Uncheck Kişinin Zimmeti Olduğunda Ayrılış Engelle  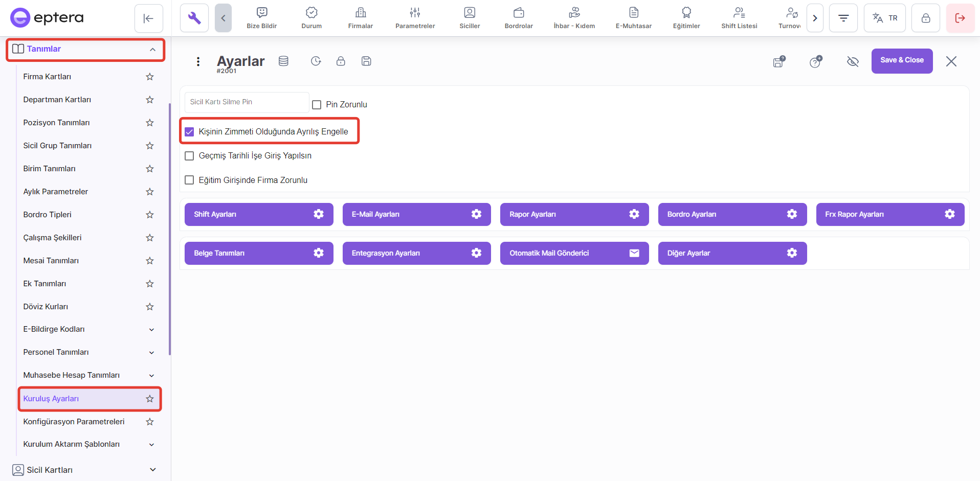pyautogui.click(x=189, y=132)
